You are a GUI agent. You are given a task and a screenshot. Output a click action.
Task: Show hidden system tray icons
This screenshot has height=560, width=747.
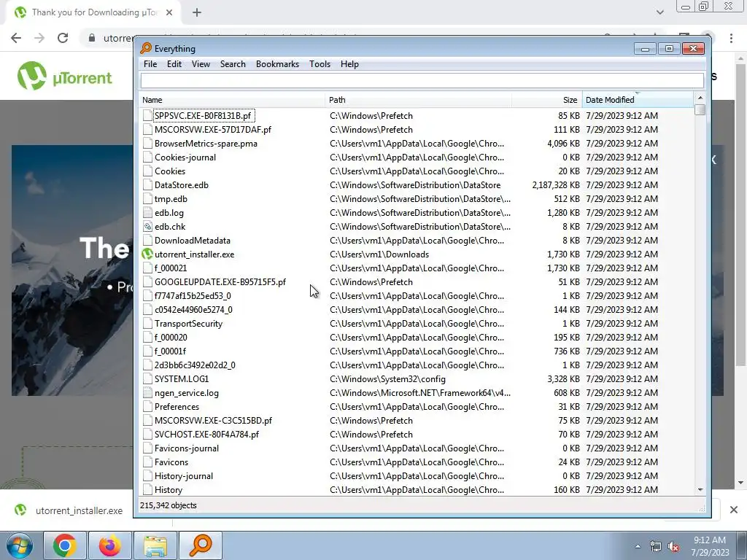[x=638, y=546]
